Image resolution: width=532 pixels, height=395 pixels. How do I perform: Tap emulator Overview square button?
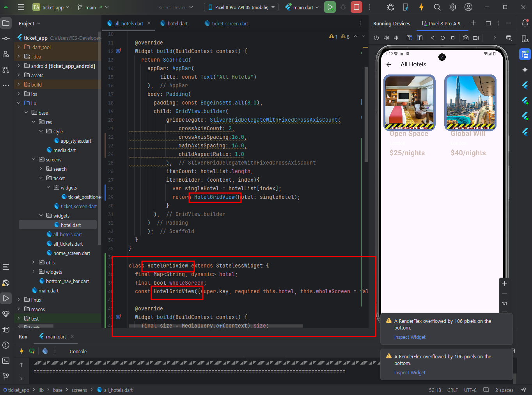click(x=453, y=38)
